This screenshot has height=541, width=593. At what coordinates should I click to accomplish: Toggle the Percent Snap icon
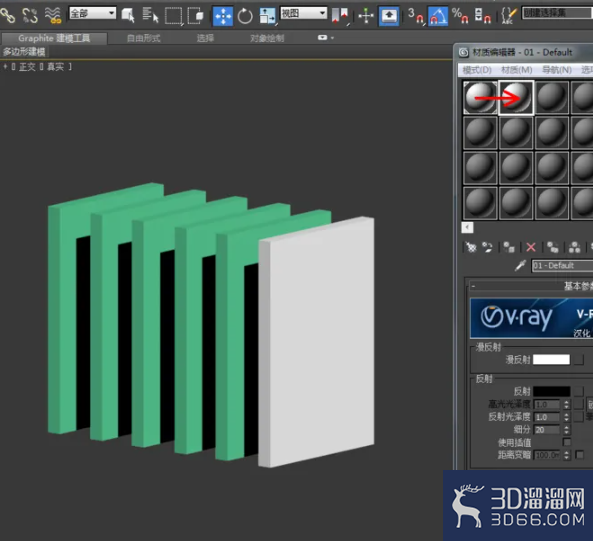coord(460,16)
